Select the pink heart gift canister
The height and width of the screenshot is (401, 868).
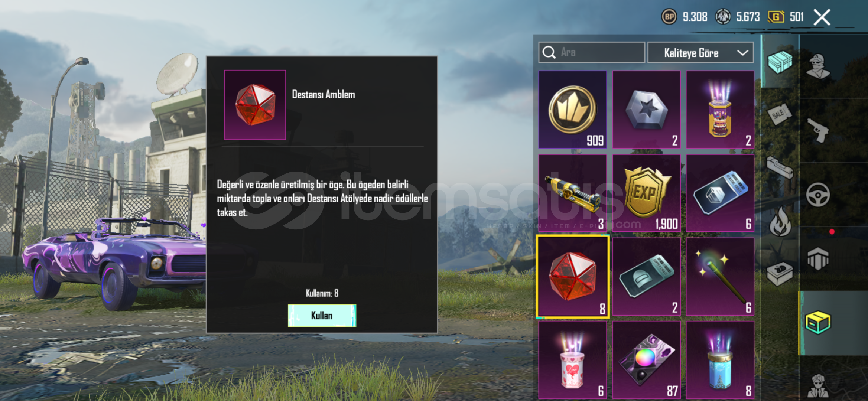pyautogui.click(x=572, y=360)
